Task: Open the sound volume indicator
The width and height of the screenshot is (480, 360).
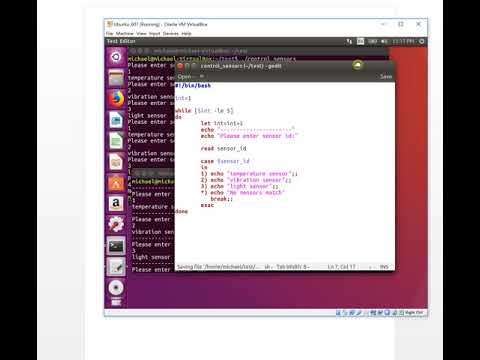Action: tap(384, 41)
